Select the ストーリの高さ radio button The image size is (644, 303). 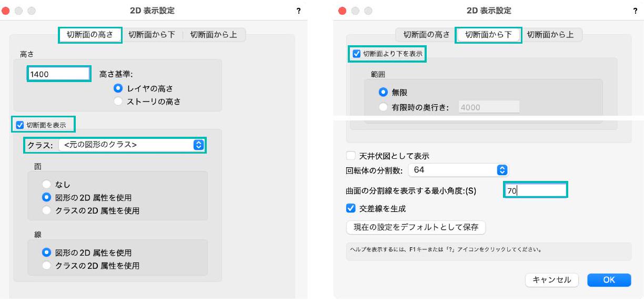coord(118,102)
